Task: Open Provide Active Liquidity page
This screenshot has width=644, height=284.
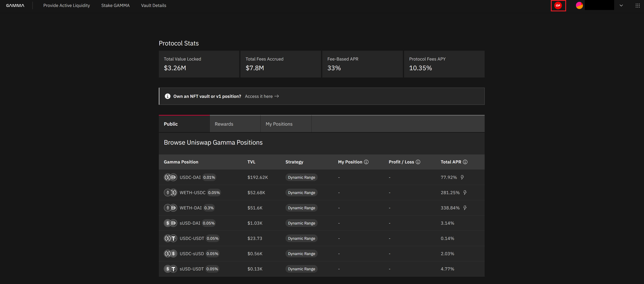Action: pos(67,5)
